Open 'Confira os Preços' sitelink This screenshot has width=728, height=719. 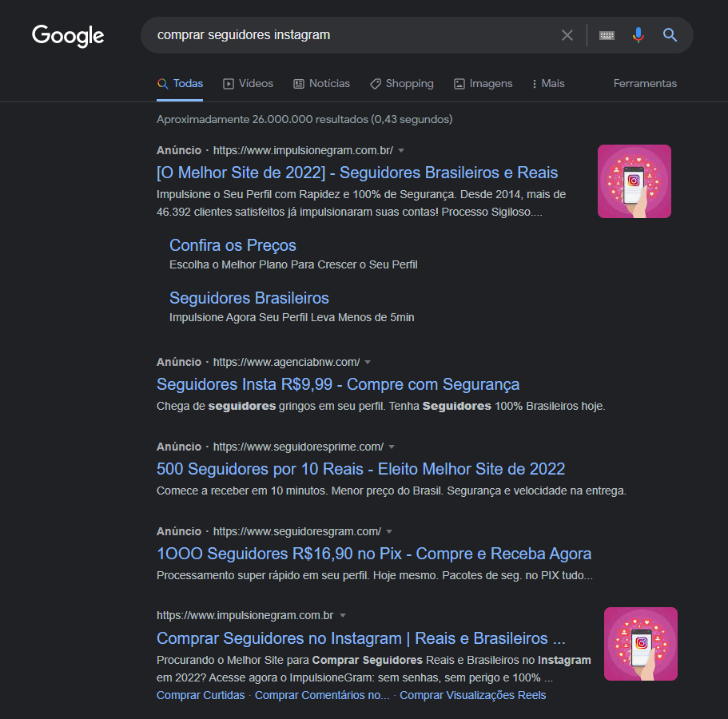point(233,245)
